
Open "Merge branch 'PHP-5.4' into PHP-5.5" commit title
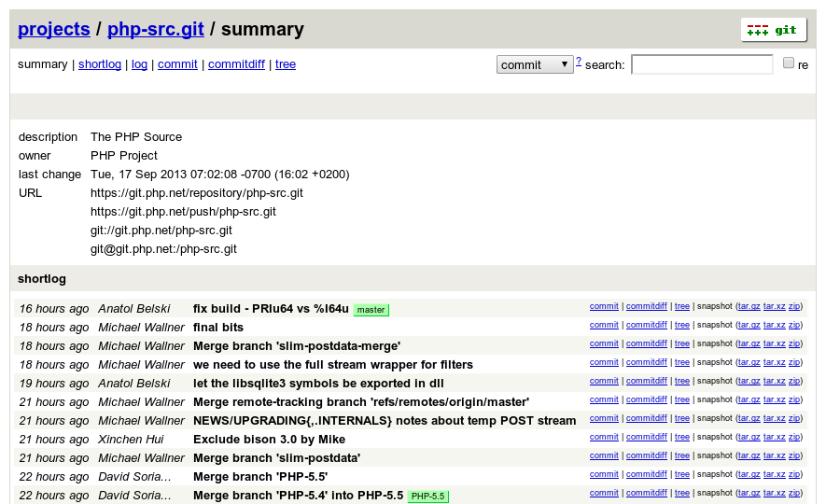pyautogui.click(x=298, y=496)
